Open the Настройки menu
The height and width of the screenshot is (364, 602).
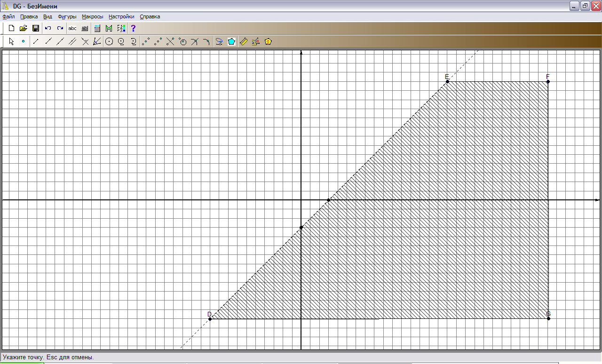pyautogui.click(x=121, y=16)
